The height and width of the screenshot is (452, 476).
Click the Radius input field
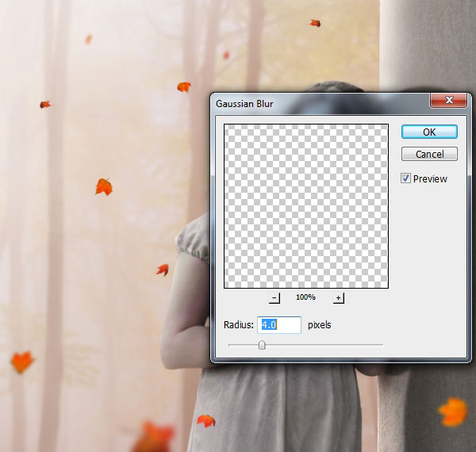[x=279, y=325]
